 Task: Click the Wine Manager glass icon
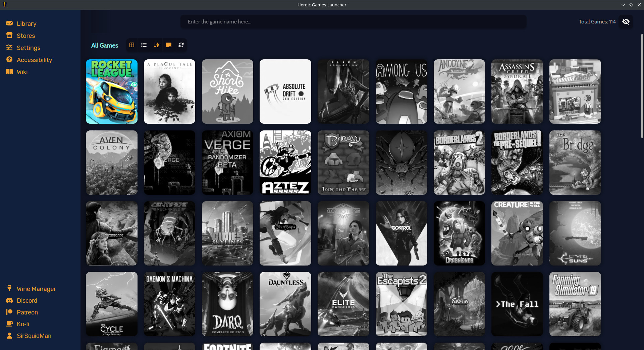9,289
